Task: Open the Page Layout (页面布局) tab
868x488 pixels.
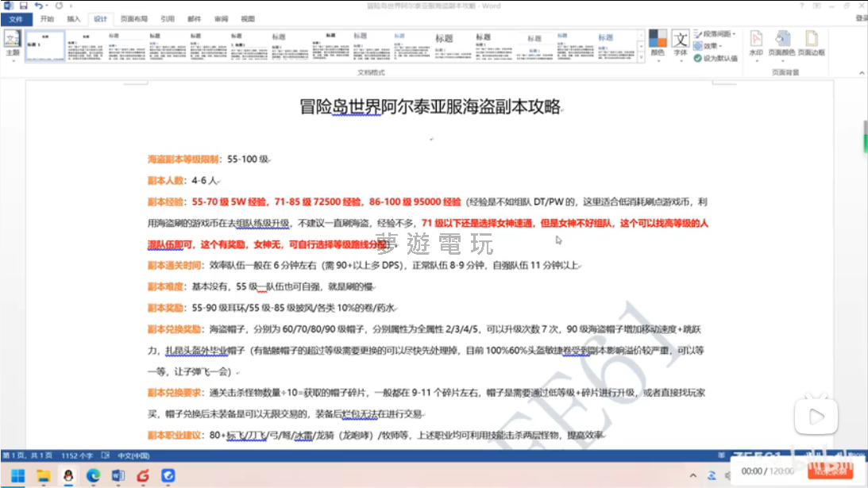Action: point(133,18)
